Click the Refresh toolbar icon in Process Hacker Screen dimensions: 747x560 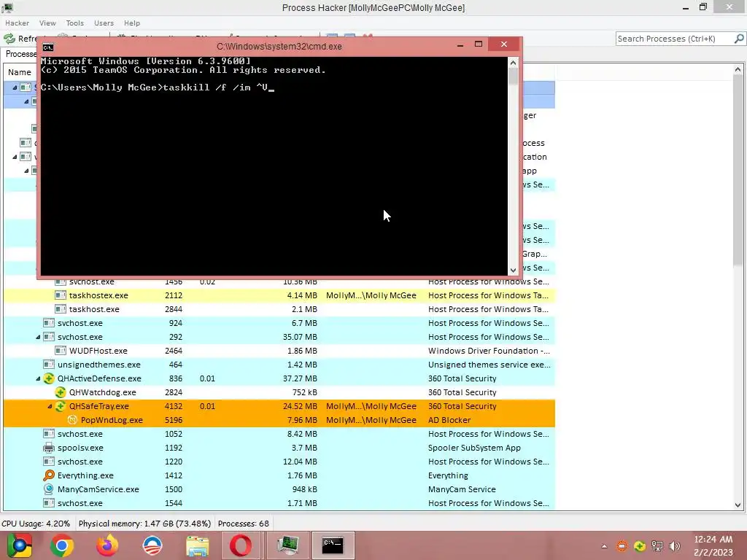click(x=9, y=39)
